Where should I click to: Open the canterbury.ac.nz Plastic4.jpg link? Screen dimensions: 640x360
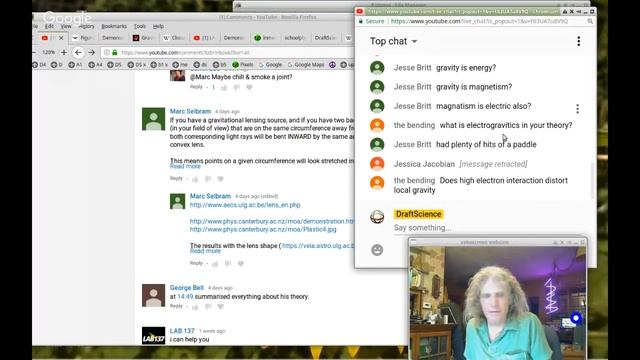click(x=263, y=229)
